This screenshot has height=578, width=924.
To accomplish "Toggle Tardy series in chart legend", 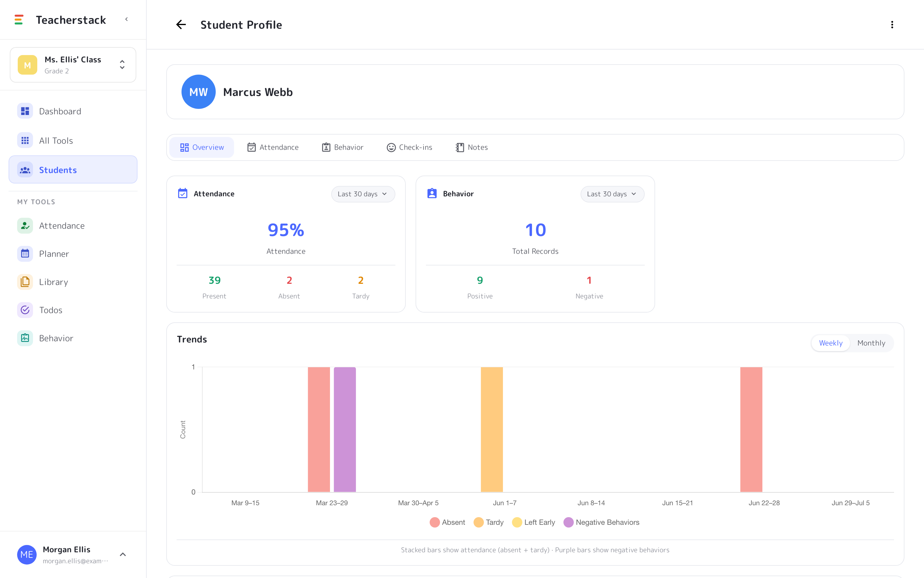I will [488, 522].
